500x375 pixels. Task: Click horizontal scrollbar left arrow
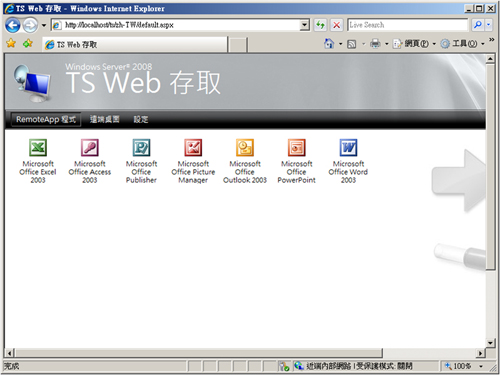coord(10,353)
